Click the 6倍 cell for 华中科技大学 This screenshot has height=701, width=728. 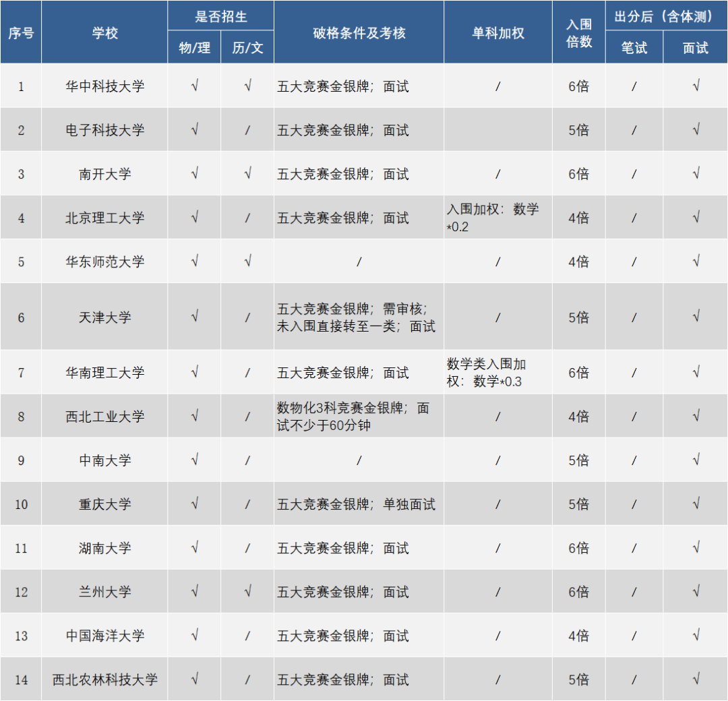(x=579, y=86)
